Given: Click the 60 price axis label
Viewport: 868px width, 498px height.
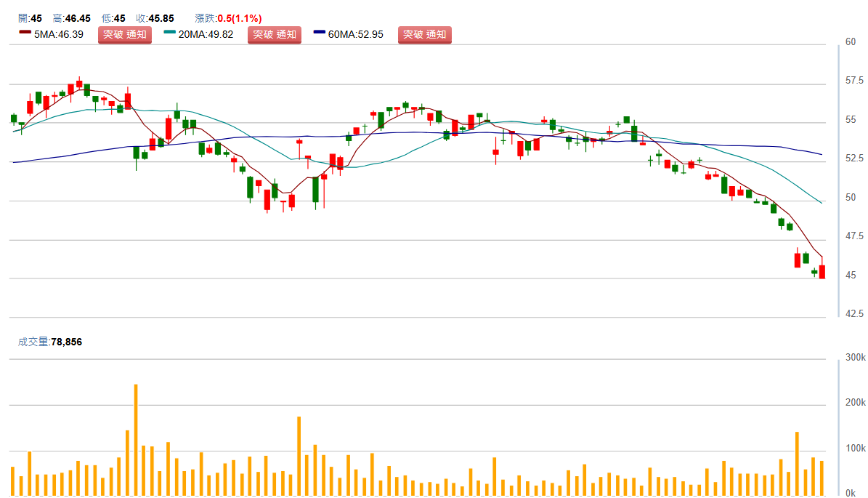Looking at the screenshot, I should [x=851, y=42].
